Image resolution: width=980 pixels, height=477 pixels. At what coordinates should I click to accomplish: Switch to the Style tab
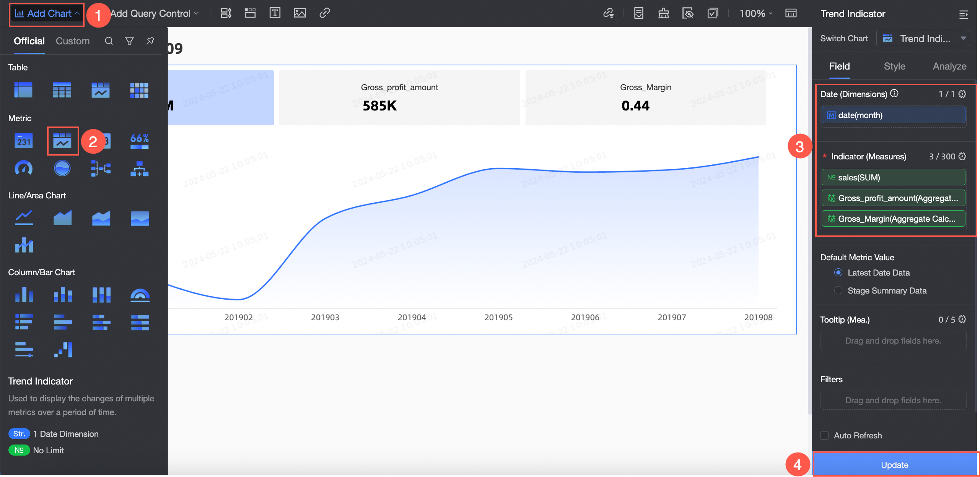[x=894, y=66]
